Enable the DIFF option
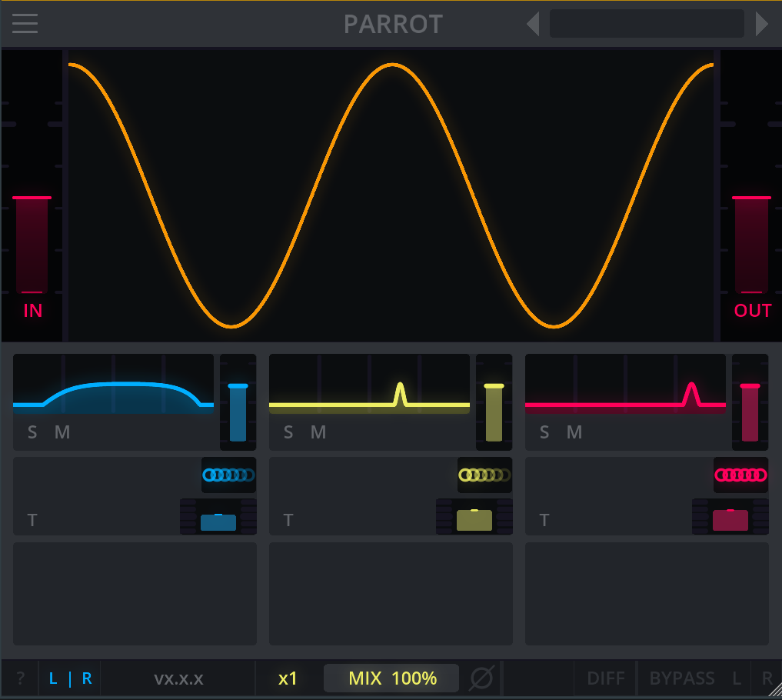Image resolution: width=782 pixels, height=700 pixels. (606, 678)
